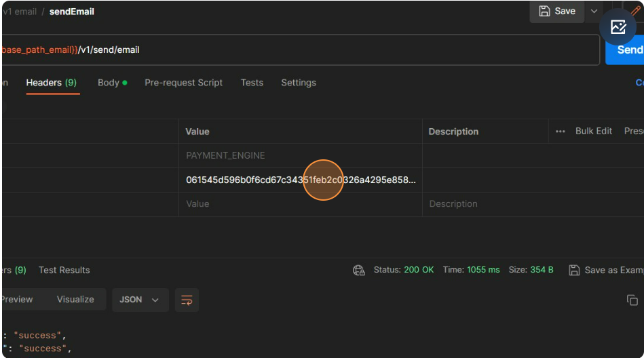The image size is (644, 358).
Task: Open the three-dots column options menu
Action: point(560,132)
